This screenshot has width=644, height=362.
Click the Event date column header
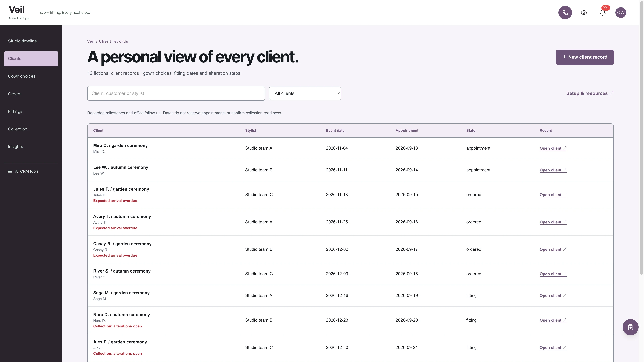(335, 130)
